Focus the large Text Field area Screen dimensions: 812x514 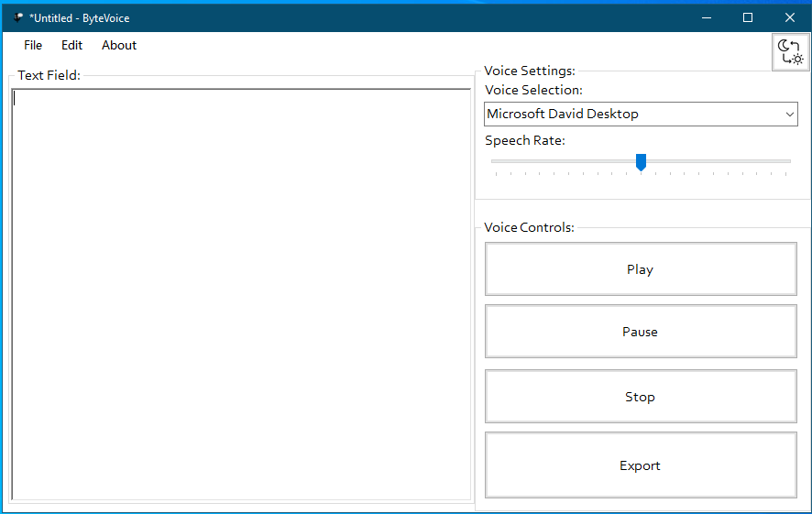click(241, 294)
